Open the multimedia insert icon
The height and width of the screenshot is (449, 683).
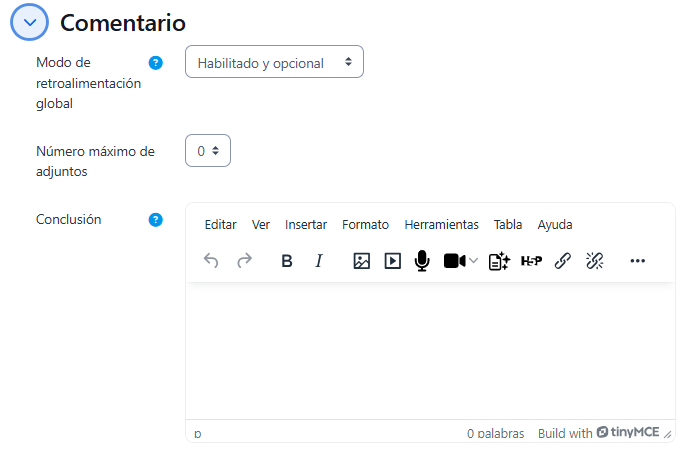(393, 261)
